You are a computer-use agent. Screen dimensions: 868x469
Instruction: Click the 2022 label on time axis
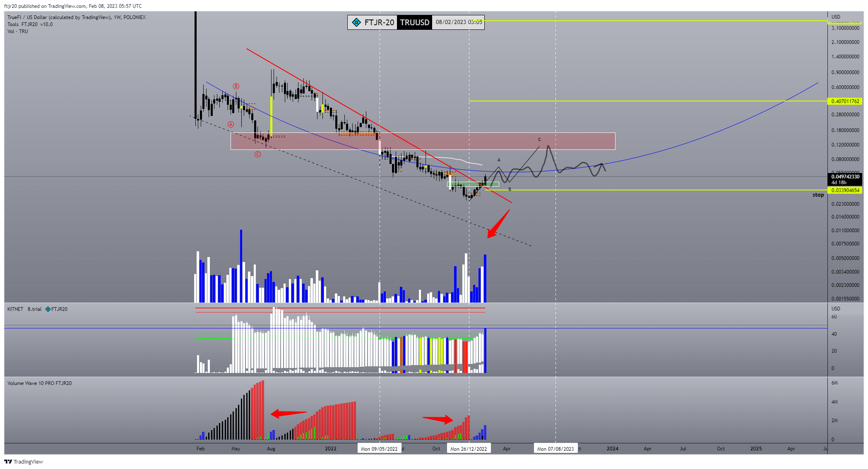coord(331,449)
